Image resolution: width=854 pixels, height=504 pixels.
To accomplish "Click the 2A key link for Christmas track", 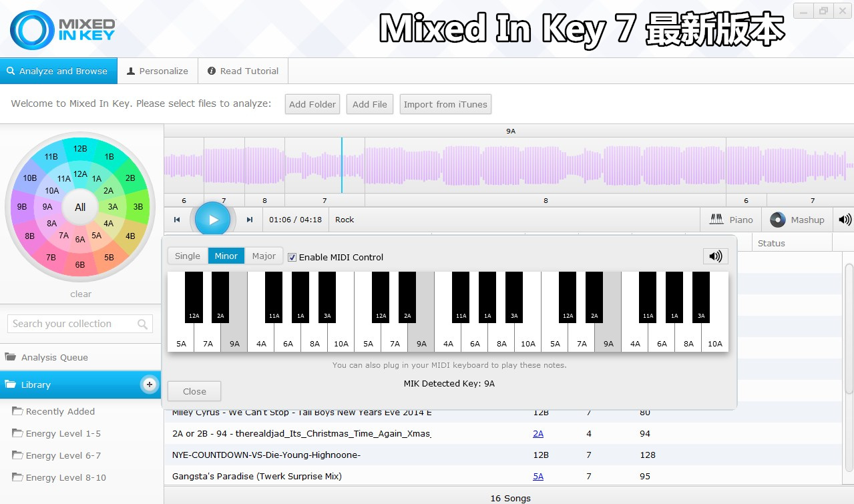I will (538, 433).
